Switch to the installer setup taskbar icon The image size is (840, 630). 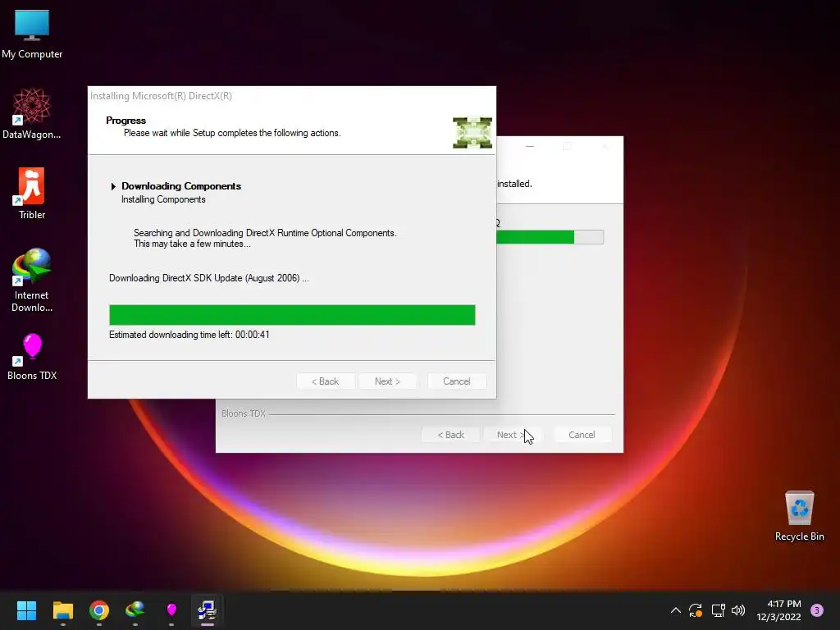click(208, 610)
